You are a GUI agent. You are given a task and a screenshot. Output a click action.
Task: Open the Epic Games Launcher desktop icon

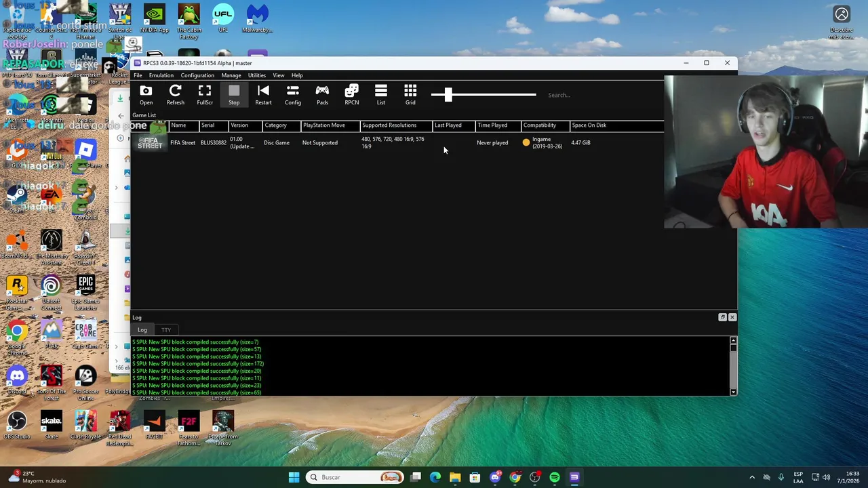pyautogui.click(x=85, y=293)
